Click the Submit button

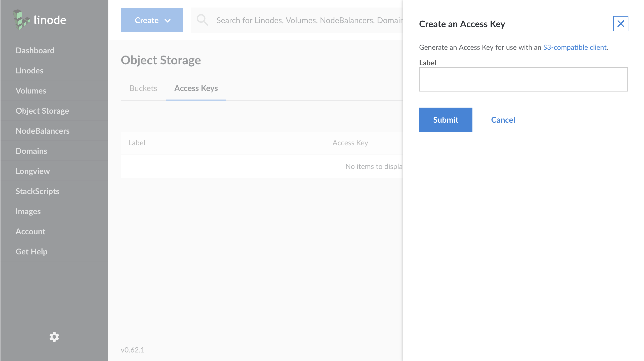pyautogui.click(x=446, y=119)
